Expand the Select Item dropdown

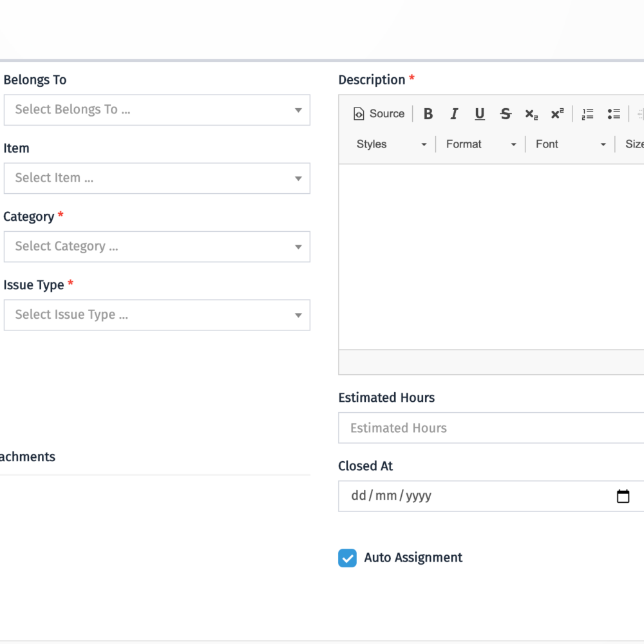pos(156,178)
